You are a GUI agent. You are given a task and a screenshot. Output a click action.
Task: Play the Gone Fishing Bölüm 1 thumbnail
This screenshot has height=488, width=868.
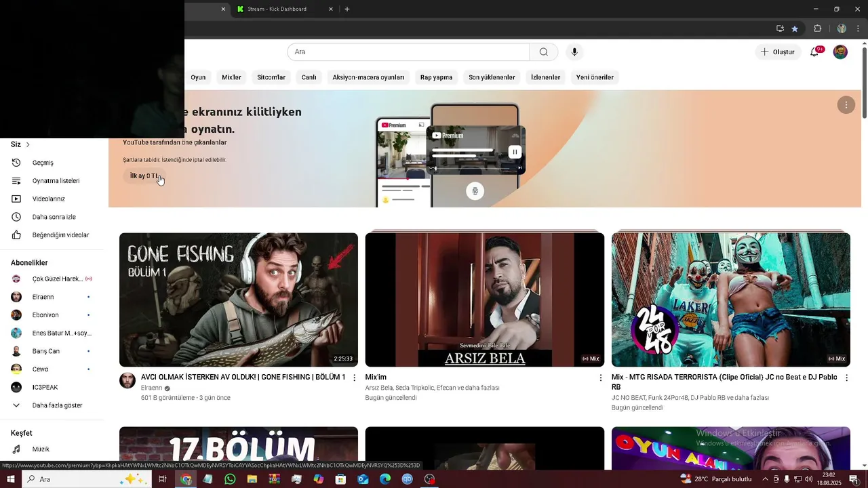[x=239, y=300]
